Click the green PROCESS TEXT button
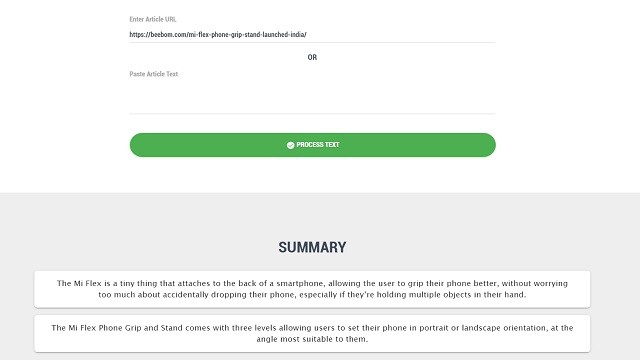This screenshot has width=640, height=360. pos(313,145)
